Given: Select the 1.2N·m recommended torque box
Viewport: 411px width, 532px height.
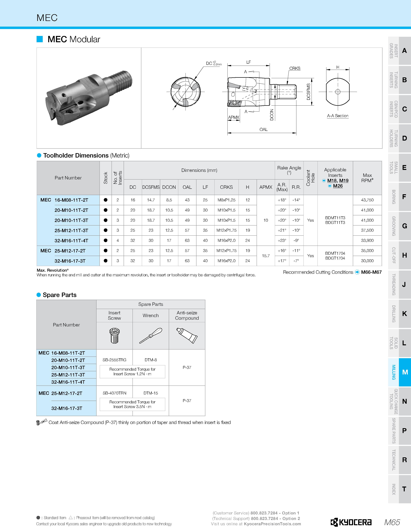Looking at the screenshot, I should (132, 371).
